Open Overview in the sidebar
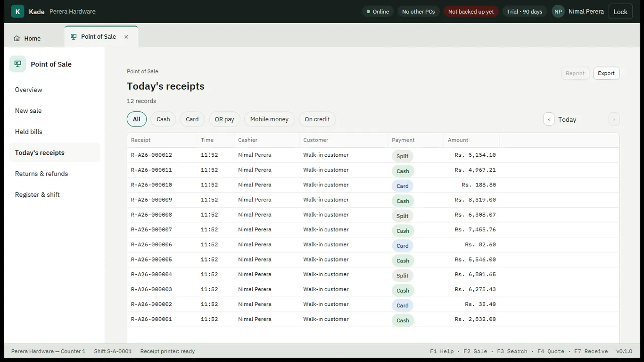Image resolution: width=644 pixels, height=362 pixels. tap(55, 90)
